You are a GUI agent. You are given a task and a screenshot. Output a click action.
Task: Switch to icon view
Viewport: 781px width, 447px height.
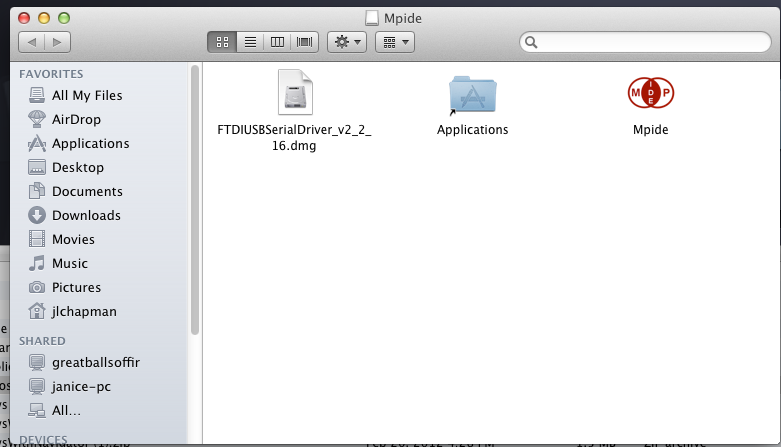pyautogui.click(x=222, y=42)
